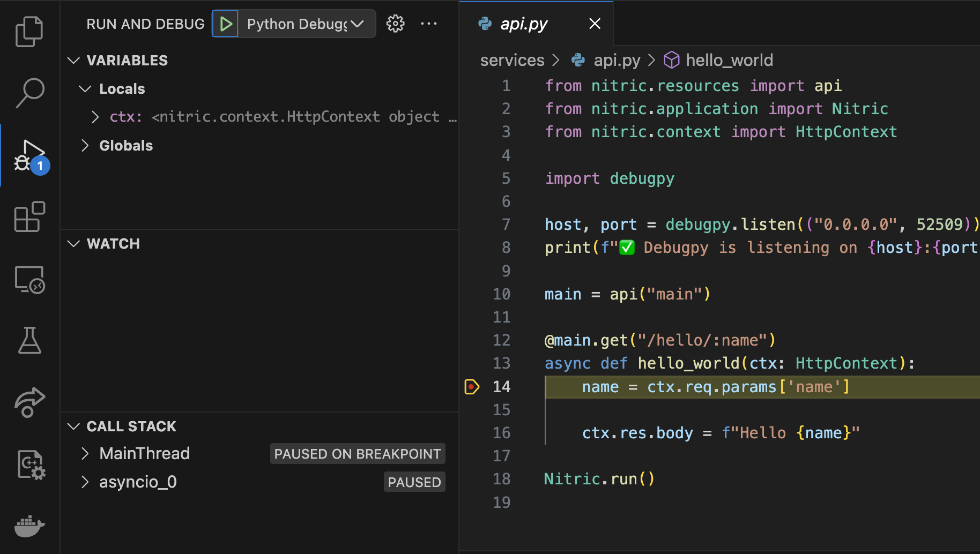Open launch.json with the gear icon
Screen dimensions: 980x554
(x=396, y=24)
